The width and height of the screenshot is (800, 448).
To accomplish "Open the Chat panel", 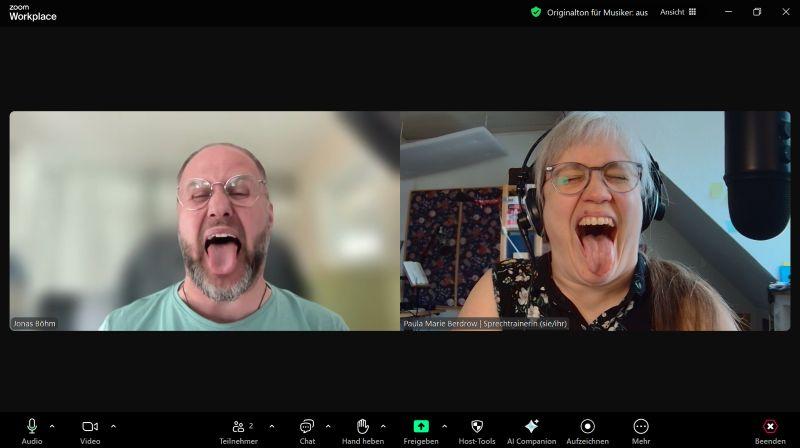I will (307, 431).
